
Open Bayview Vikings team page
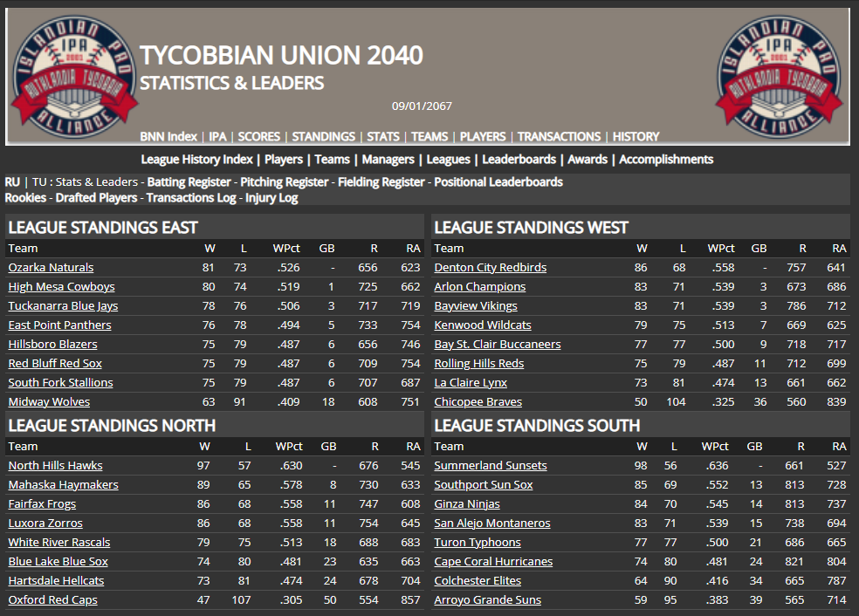[x=476, y=306]
